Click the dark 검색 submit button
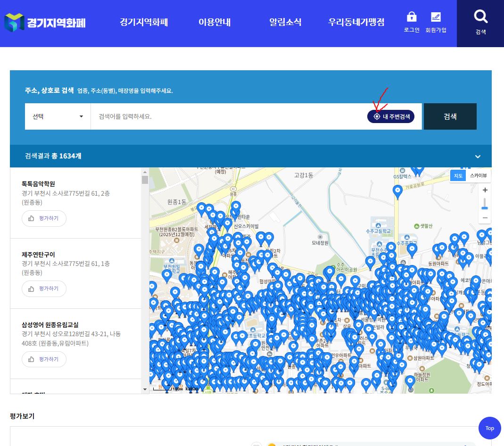This screenshot has width=504, height=446. pyautogui.click(x=450, y=116)
